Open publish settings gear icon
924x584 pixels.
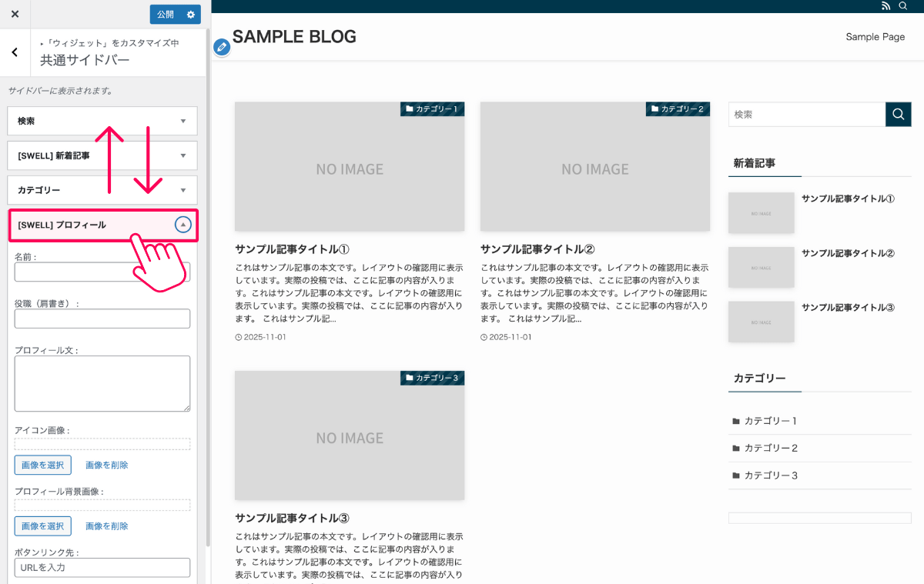[x=191, y=14]
